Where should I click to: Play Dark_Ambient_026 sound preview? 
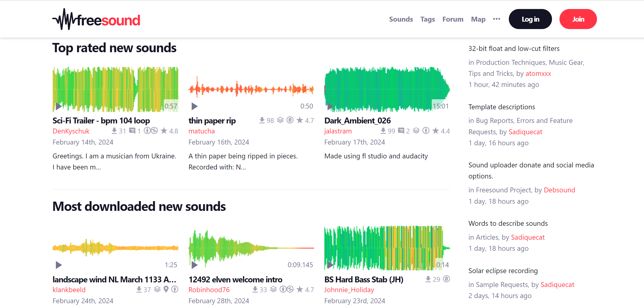tap(330, 106)
